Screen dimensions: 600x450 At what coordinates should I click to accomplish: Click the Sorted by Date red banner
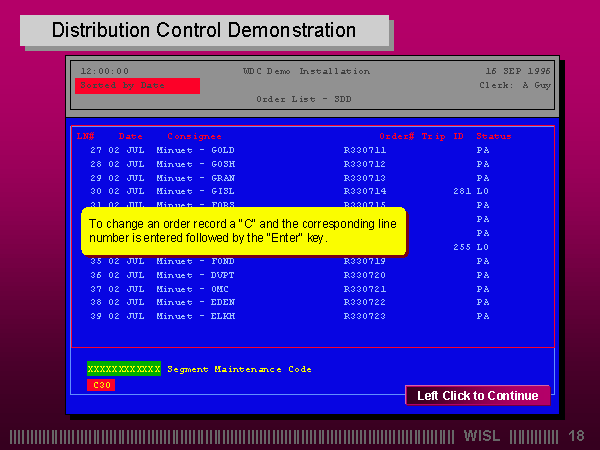137,86
